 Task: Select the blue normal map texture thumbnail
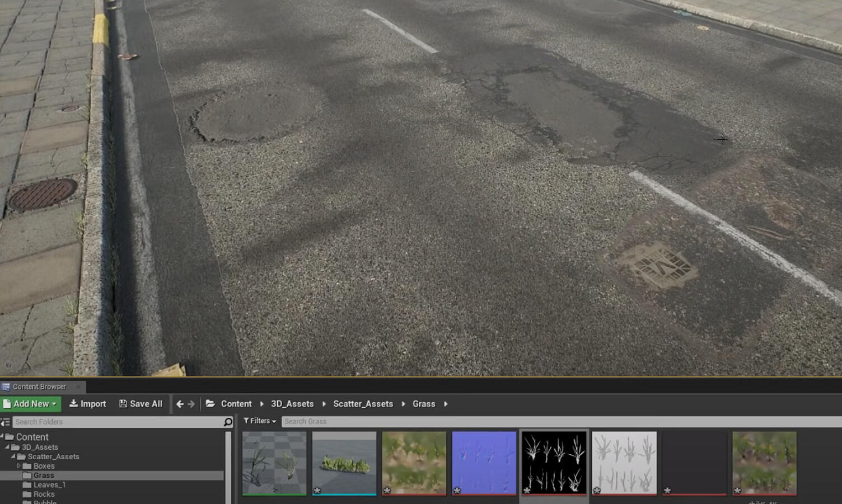[484, 463]
